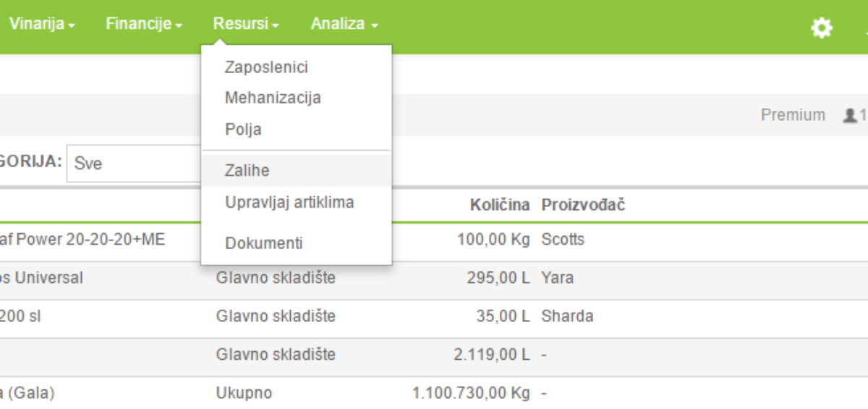Image resolution: width=868 pixels, height=409 pixels.
Task: Collapse the Resursi dropdown menu
Action: click(x=246, y=24)
